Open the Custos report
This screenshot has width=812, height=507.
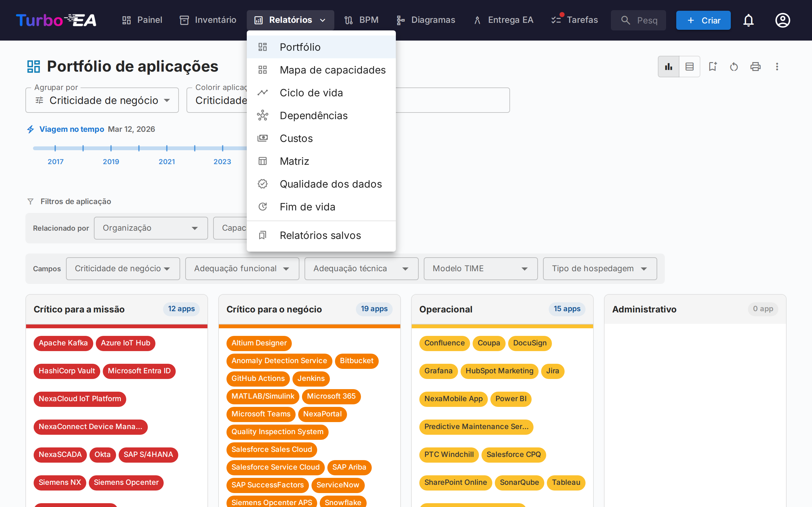tap(296, 138)
